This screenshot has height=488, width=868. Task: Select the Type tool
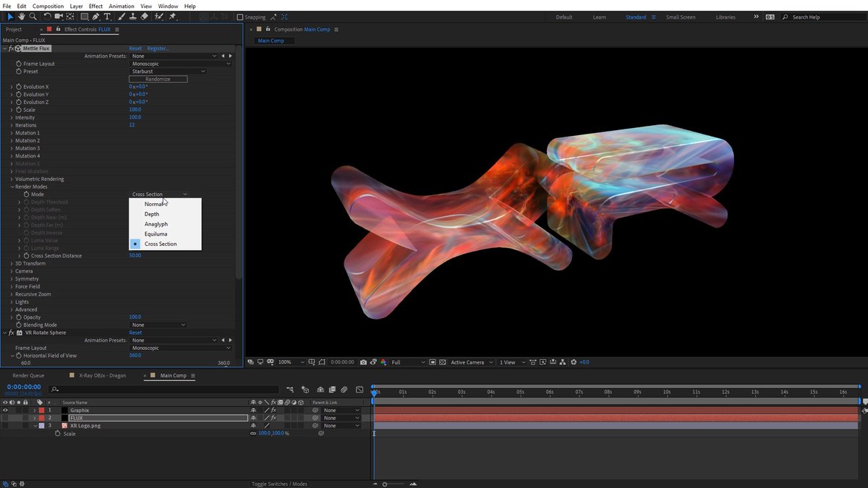click(108, 17)
